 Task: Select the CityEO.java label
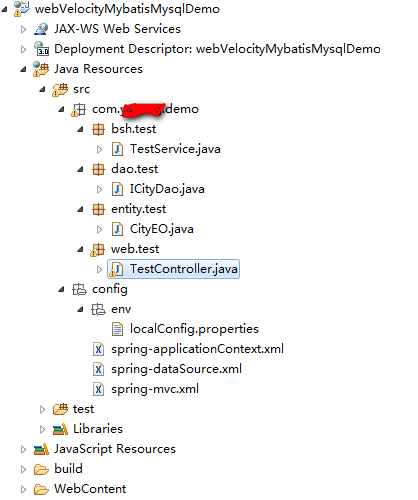(x=162, y=229)
